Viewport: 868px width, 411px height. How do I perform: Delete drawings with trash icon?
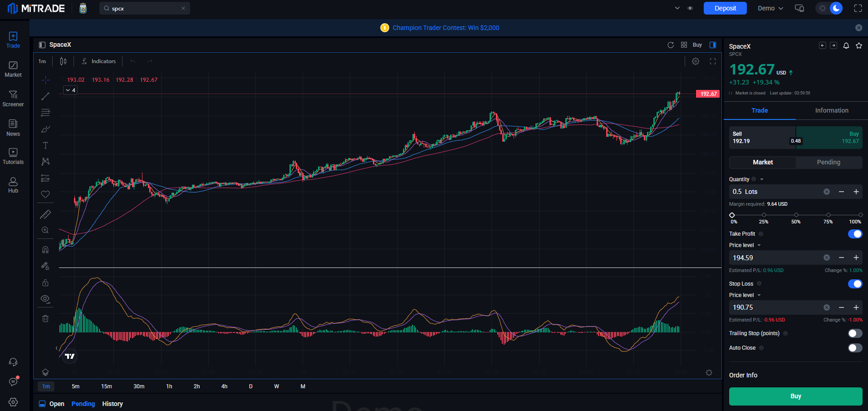coord(45,318)
